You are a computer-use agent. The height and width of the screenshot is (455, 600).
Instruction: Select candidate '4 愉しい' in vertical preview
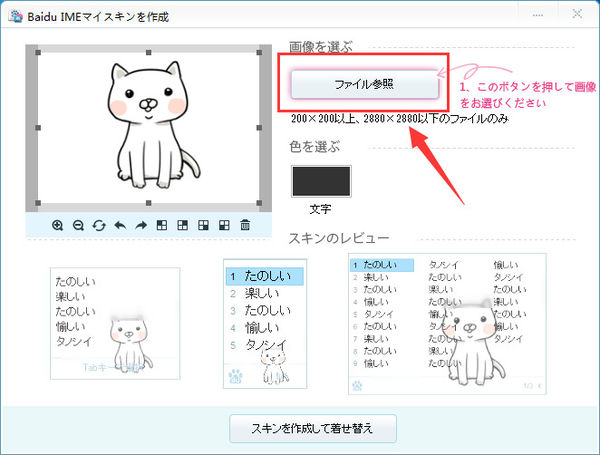pyautogui.click(x=255, y=328)
